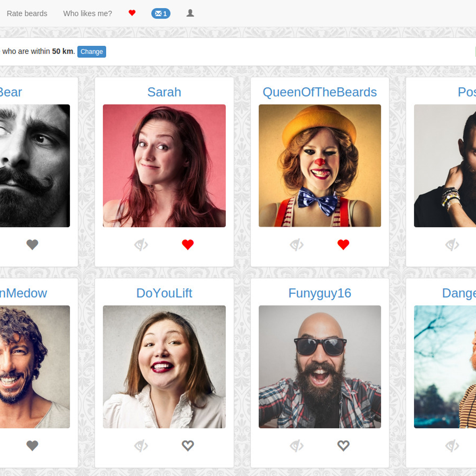The width and height of the screenshot is (476, 476).
Task: Like DoYouLift with the outline heart
Action: [188, 446]
